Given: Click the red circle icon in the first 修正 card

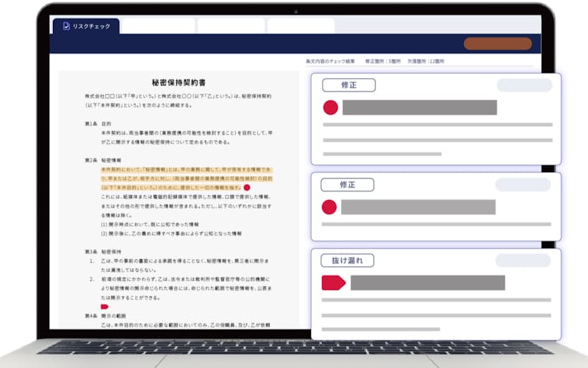Looking at the screenshot, I should (330, 107).
